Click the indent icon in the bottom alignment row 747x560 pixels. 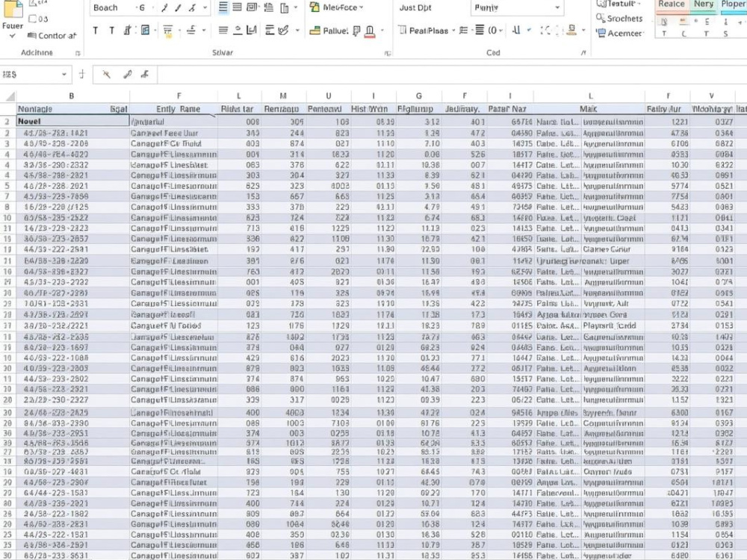pos(270,31)
